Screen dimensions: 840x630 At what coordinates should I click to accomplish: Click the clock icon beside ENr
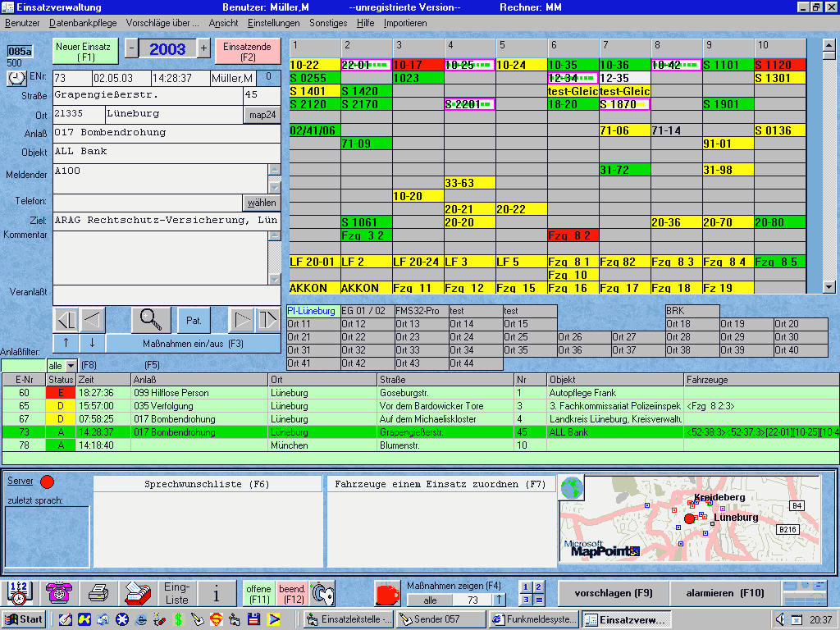coord(16,78)
